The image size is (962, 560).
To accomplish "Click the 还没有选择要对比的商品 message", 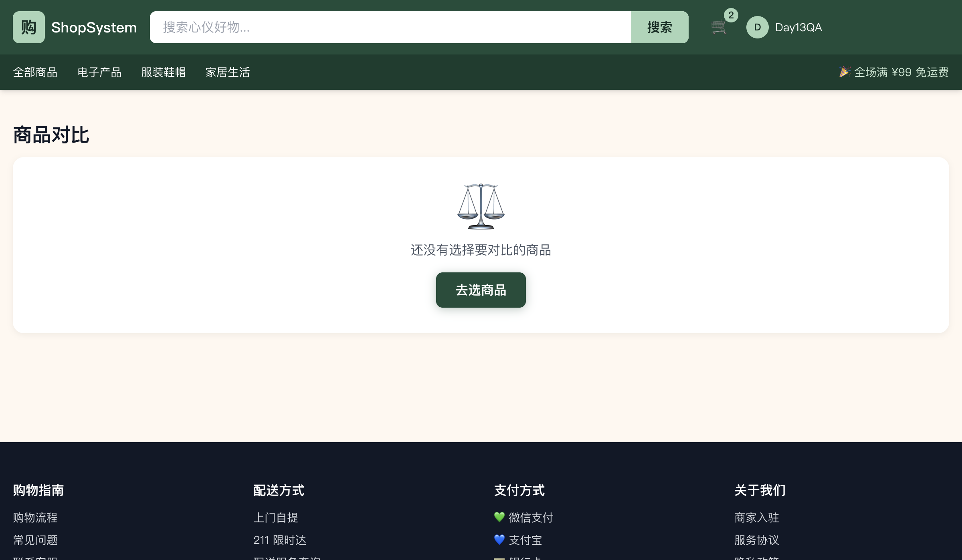I will tap(481, 250).
